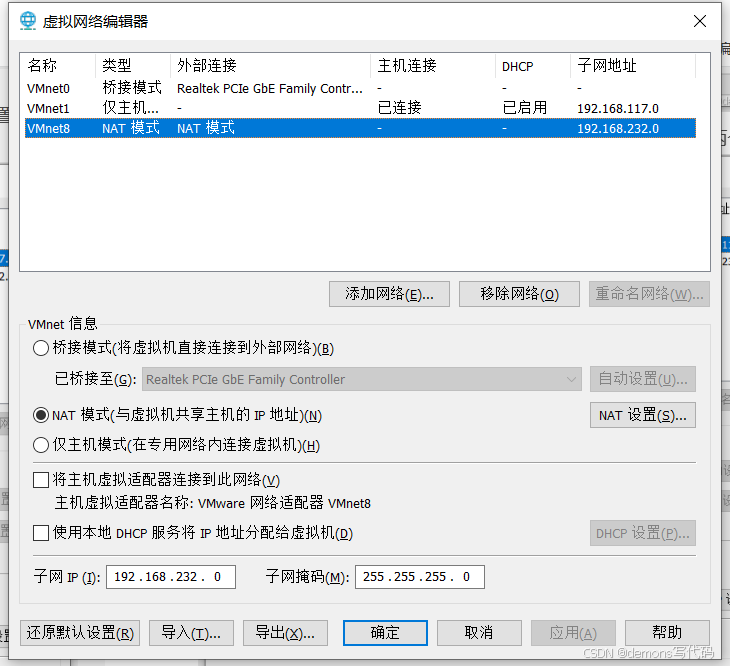Click 仅主机... type cell of VMnet1
Viewport: 730px width, 666px height.
click(130, 108)
